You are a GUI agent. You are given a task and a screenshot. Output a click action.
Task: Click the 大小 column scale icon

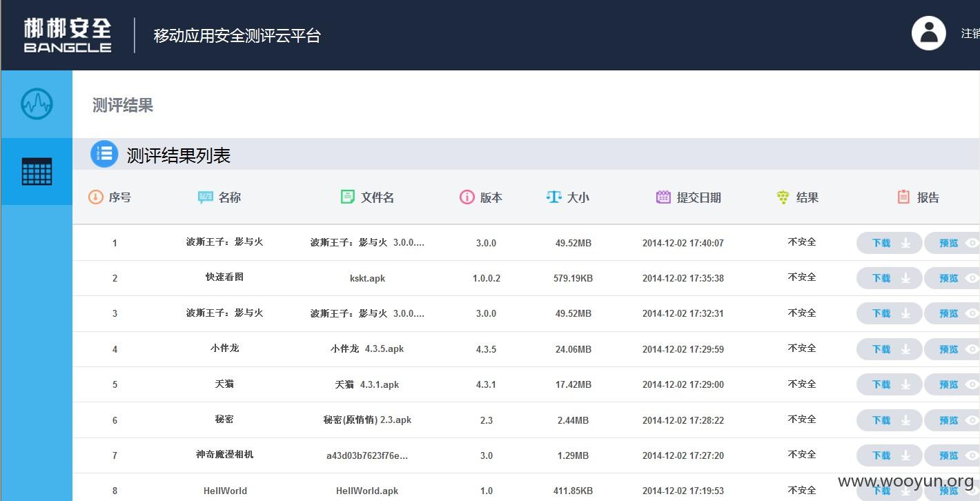pyautogui.click(x=553, y=197)
